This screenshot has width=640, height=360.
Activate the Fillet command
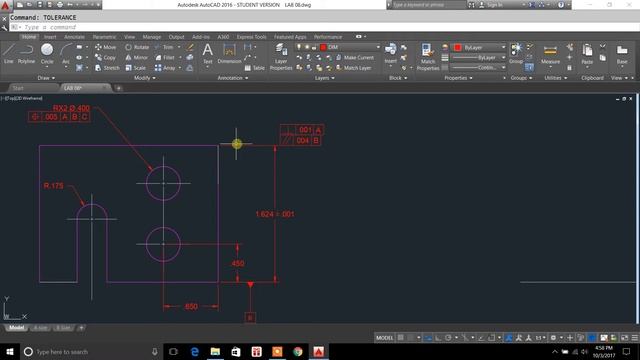pyautogui.click(x=165, y=58)
